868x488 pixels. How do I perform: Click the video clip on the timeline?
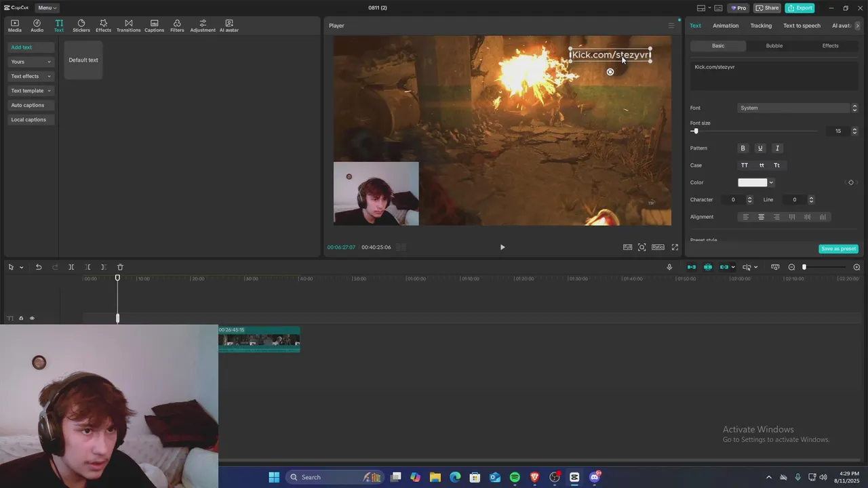(259, 340)
